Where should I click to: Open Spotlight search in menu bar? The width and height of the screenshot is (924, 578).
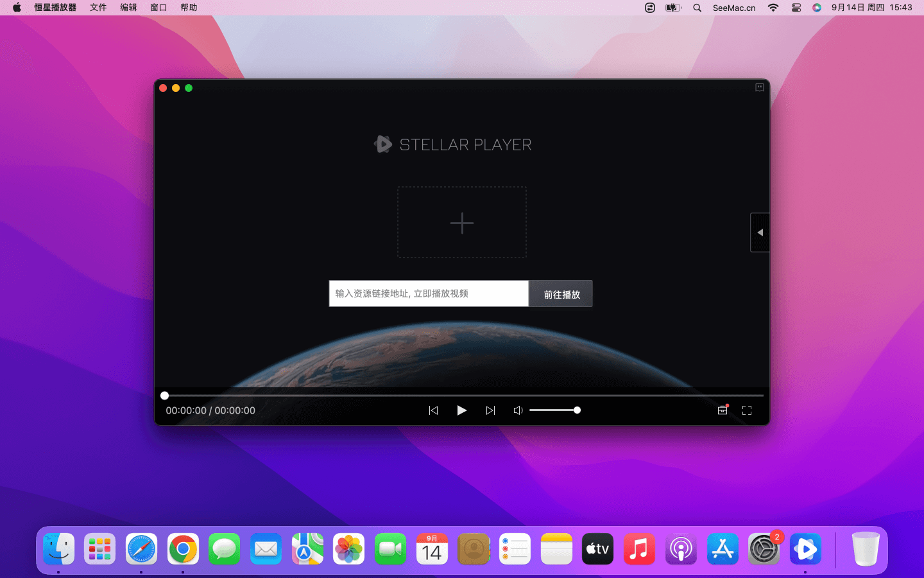click(697, 8)
